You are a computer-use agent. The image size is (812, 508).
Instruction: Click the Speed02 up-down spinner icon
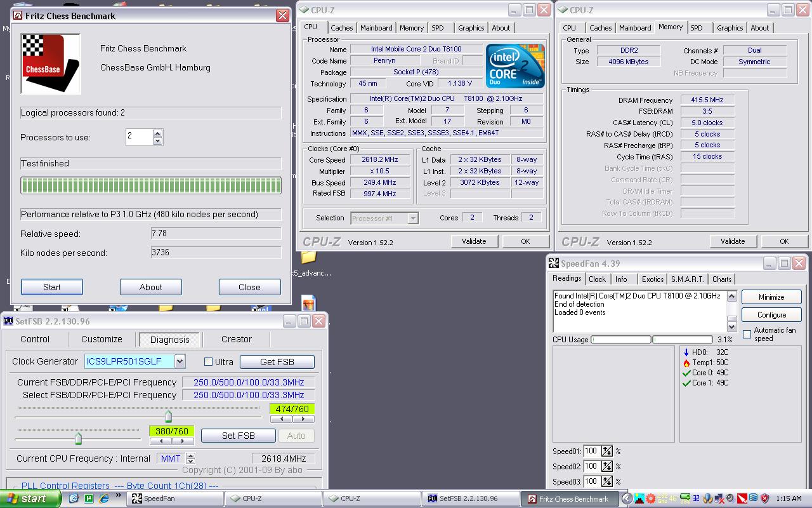tap(607, 466)
